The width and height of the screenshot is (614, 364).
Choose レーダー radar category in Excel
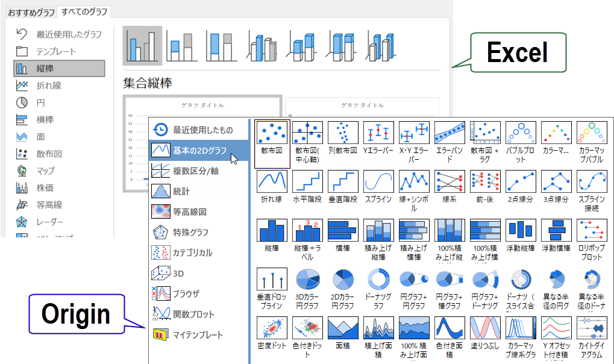tap(60, 222)
